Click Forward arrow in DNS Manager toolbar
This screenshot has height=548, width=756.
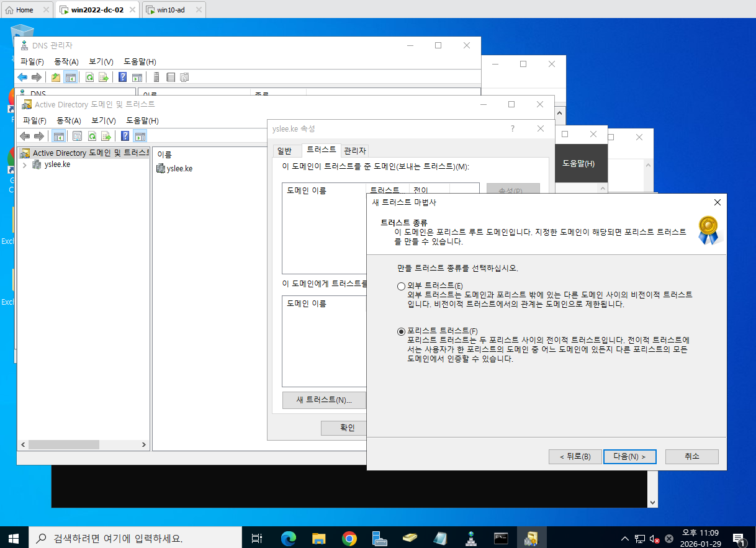pyautogui.click(x=37, y=78)
